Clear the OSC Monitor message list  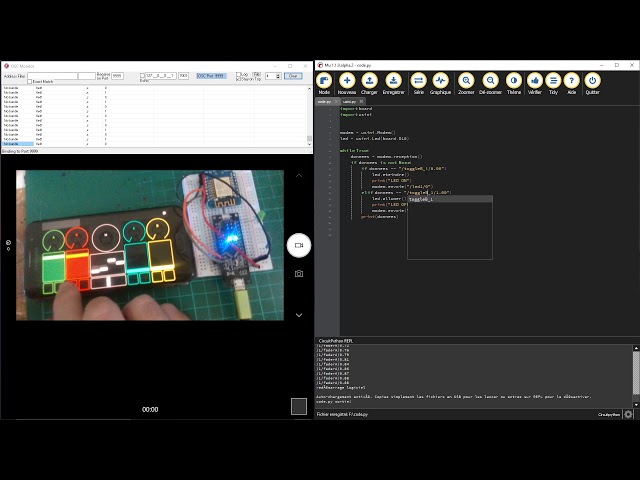pos(293,76)
